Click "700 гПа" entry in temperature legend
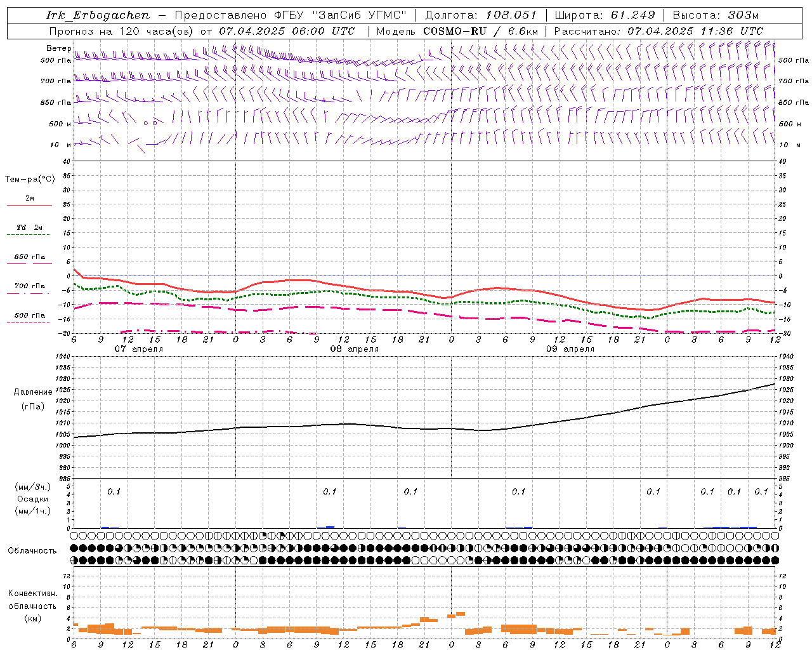 pos(30,286)
